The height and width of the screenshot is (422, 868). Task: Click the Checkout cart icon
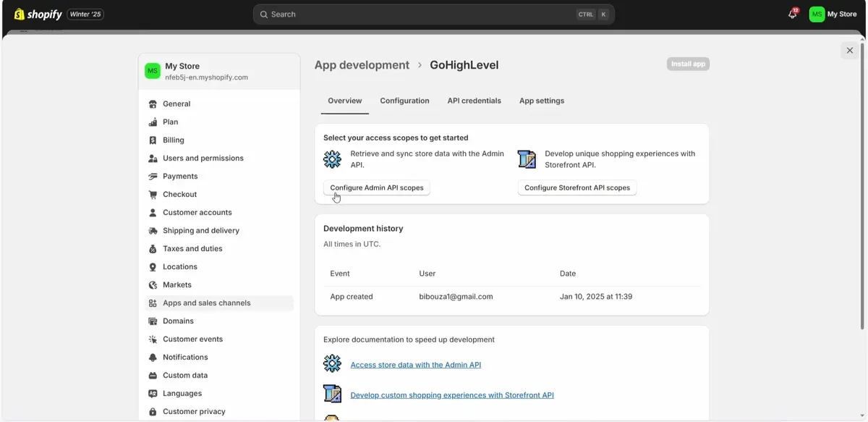(x=153, y=194)
